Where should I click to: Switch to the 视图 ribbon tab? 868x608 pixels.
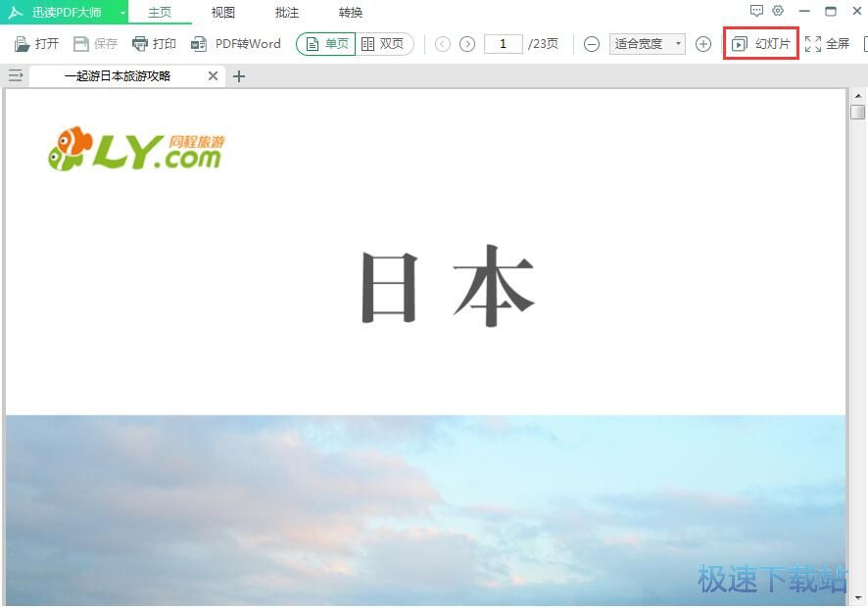coord(222,11)
